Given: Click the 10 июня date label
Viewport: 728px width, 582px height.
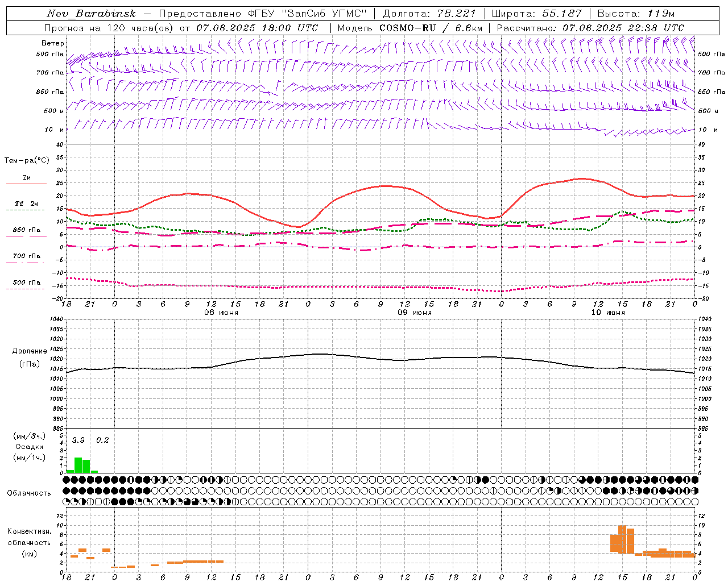Looking at the screenshot, I should 607,313.
